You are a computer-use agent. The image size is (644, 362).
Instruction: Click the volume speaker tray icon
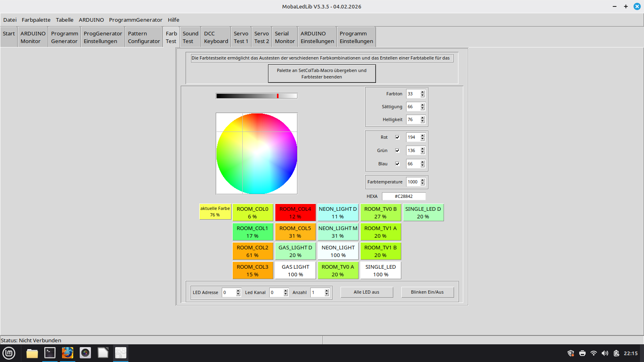[x=605, y=353]
